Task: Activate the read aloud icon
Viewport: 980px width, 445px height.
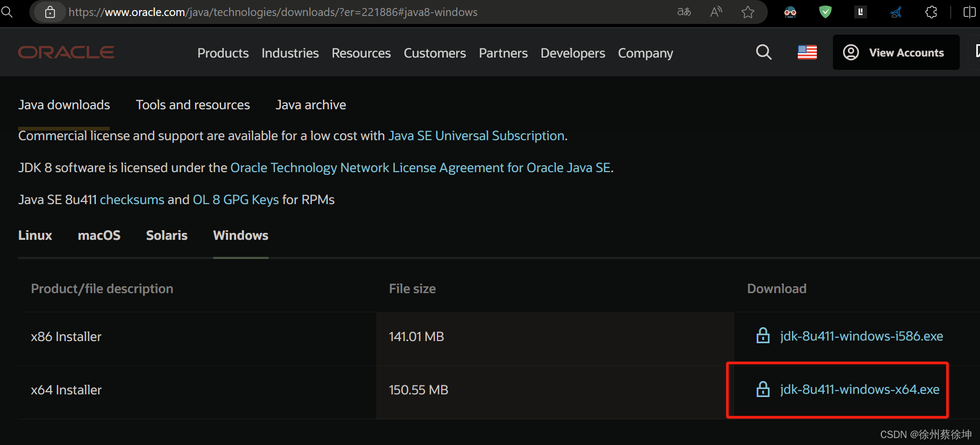Action: (716, 12)
